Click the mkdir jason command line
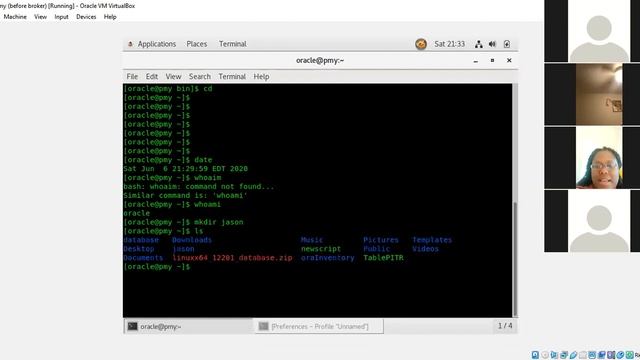This screenshot has width=640, height=360. click(183, 222)
